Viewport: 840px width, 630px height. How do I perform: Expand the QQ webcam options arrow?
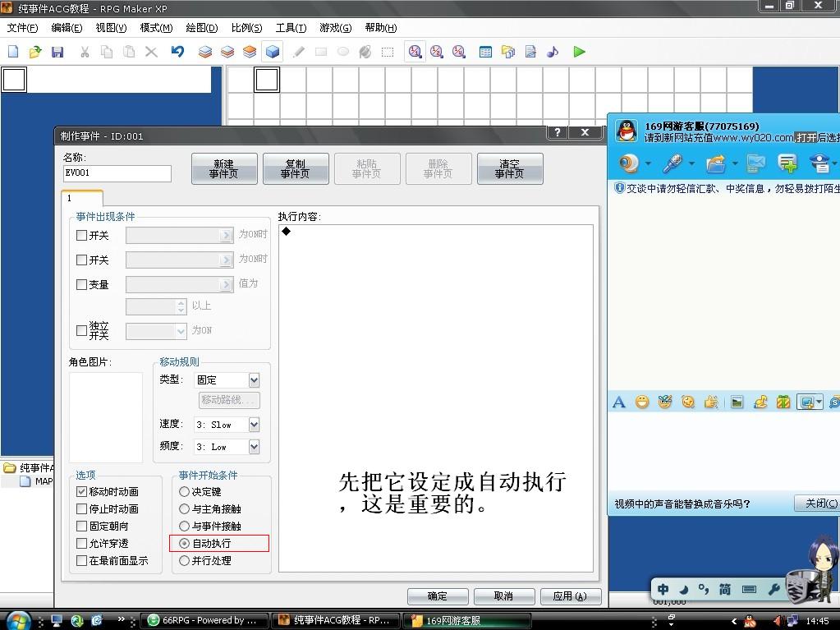click(648, 163)
